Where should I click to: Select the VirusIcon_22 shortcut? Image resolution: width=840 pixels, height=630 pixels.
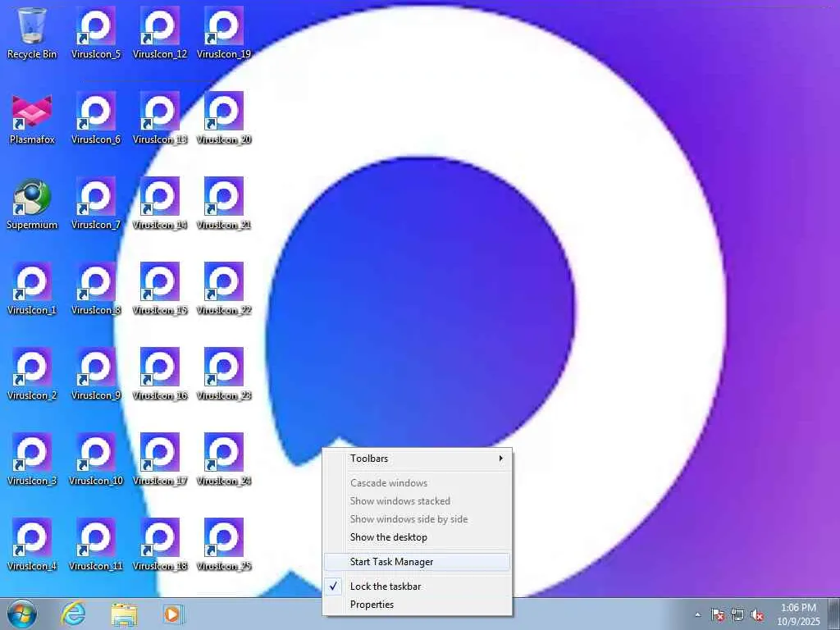[x=224, y=288]
